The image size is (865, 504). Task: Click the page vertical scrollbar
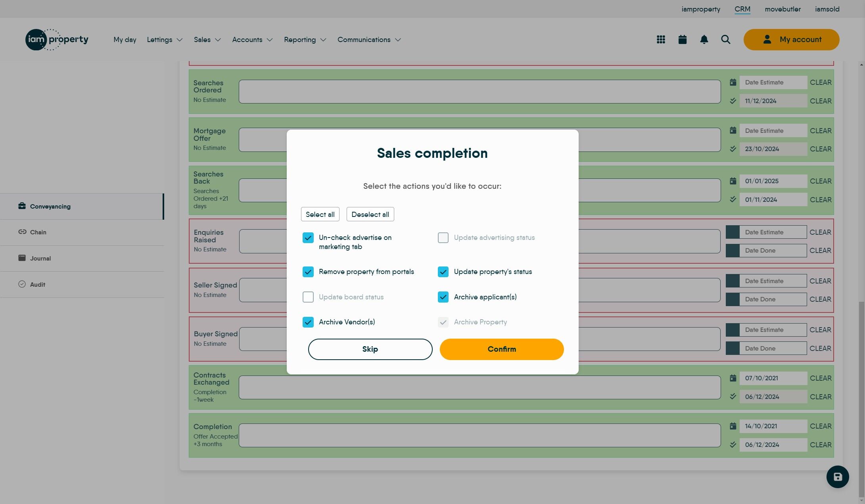point(861,397)
